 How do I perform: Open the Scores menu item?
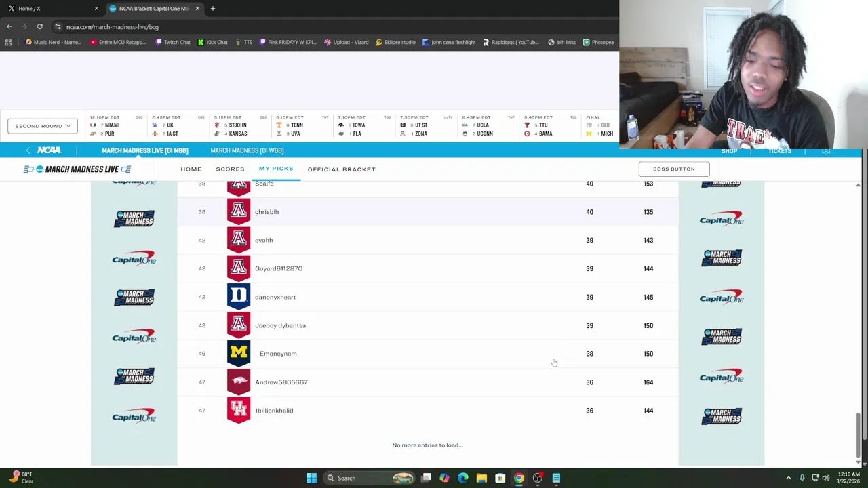tap(230, 169)
